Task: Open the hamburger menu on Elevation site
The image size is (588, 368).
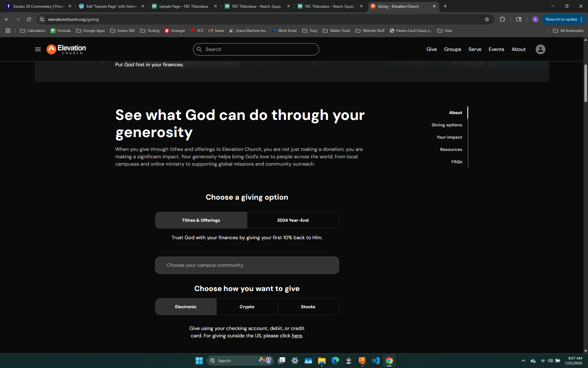Action: [x=38, y=49]
